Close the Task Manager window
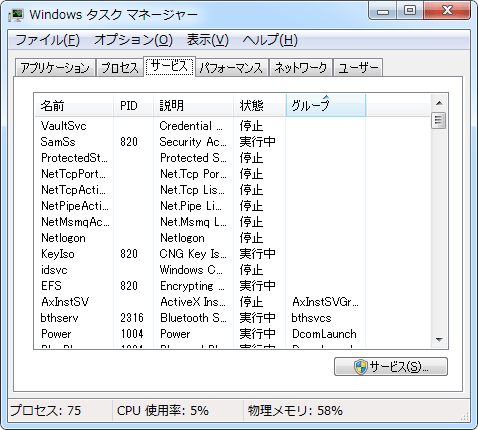478x430 pixels. pos(447,11)
